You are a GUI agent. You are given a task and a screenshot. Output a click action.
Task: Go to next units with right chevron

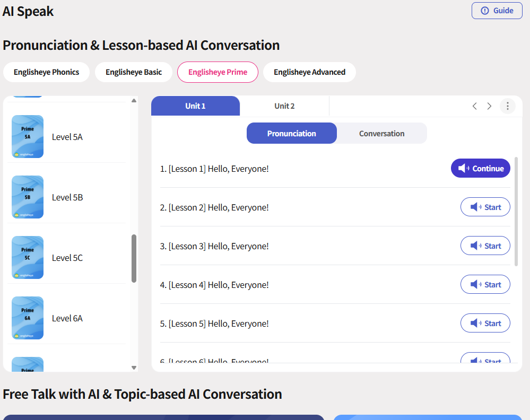click(489, 106)
